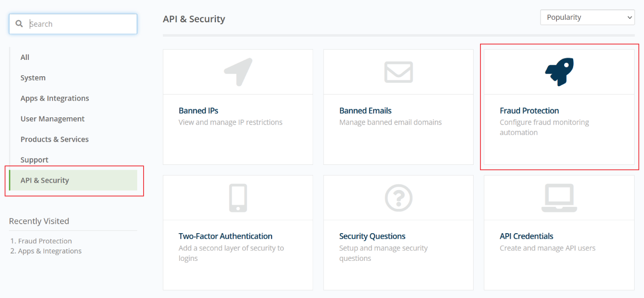
Task: Open the Popularity sort dropdown
Action: click(x=588, y=17)
